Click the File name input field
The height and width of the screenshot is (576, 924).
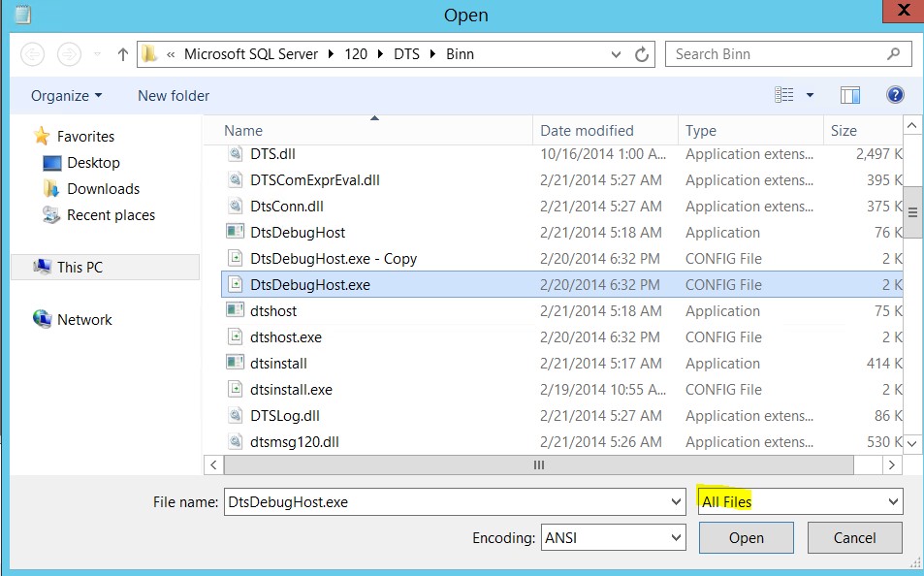446,501
